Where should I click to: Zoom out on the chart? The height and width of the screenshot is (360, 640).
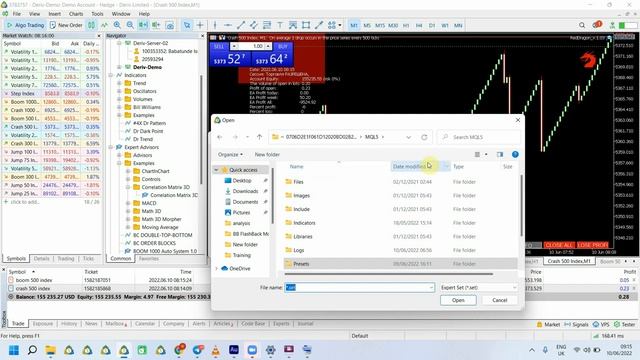point(130,25)
